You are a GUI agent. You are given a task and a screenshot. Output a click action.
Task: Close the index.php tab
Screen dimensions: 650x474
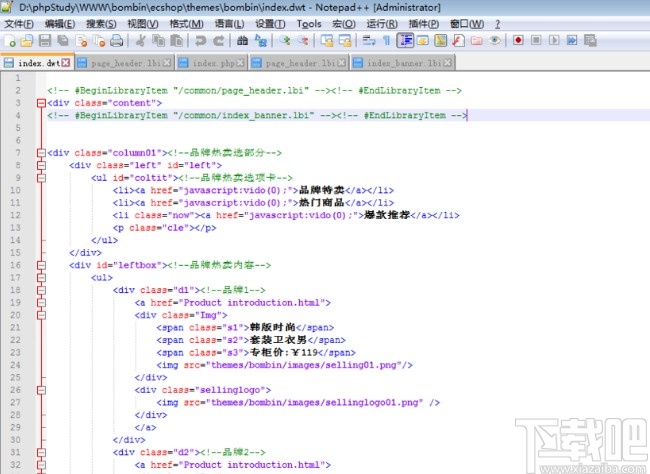[x=240, y=63]
